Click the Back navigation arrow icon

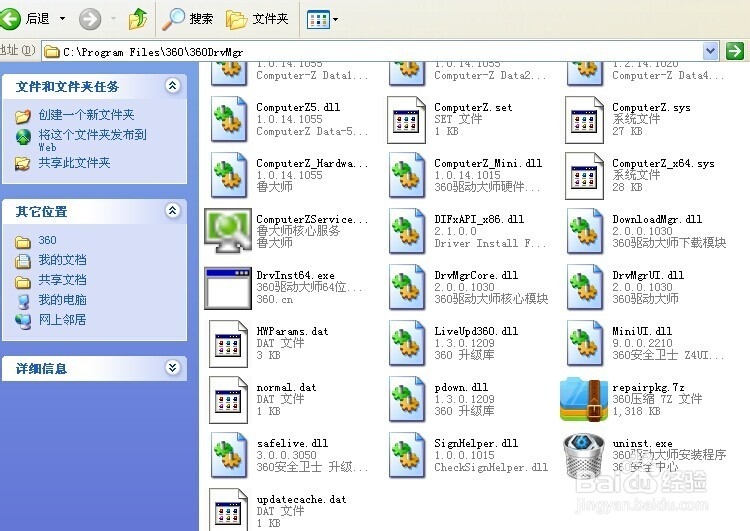[10, 19]
